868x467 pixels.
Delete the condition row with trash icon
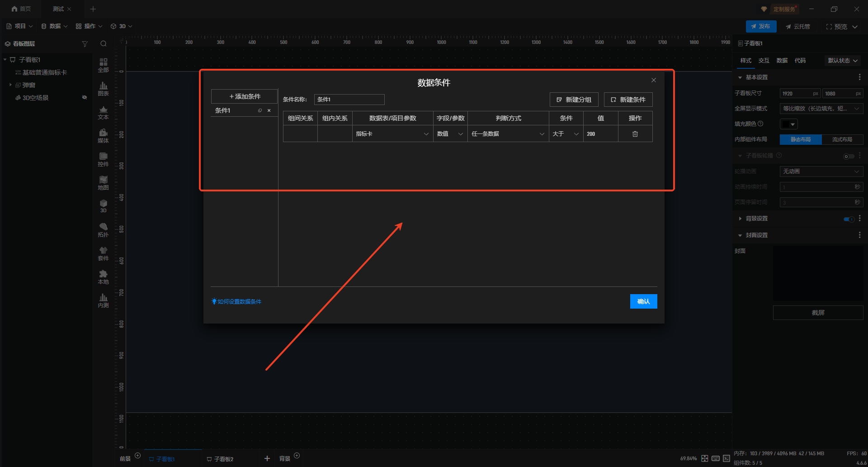[635, 134]
